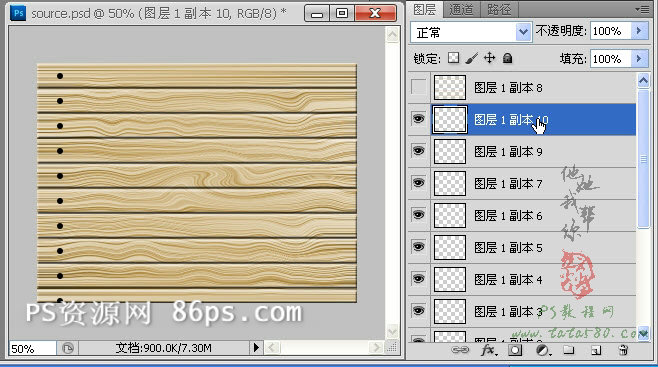Switch to the 图层 tab
658x367 pixels.
pyautogui.click(x=425, y=9)
